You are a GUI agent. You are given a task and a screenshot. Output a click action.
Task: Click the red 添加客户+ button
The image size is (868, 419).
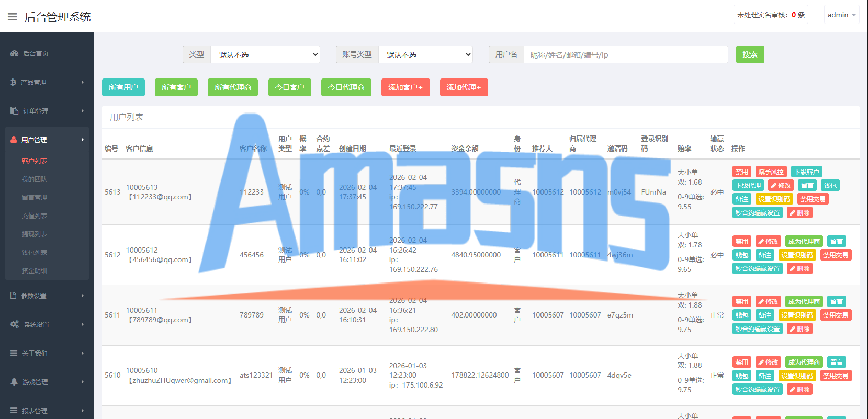(405, 87)
